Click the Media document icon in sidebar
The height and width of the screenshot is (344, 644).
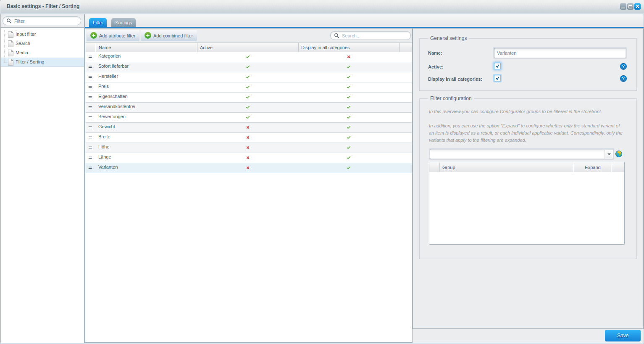click(x=11, y=53)
